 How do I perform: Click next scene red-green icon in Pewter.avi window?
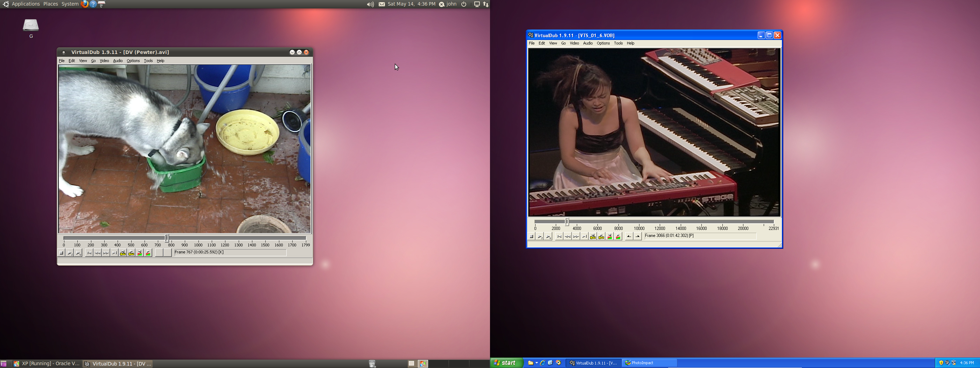coord(148,253)
